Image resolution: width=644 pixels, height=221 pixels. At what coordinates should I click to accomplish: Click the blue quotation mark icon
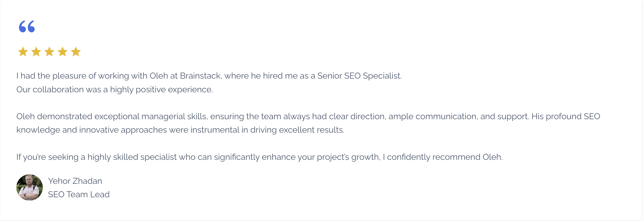point(27,26)
